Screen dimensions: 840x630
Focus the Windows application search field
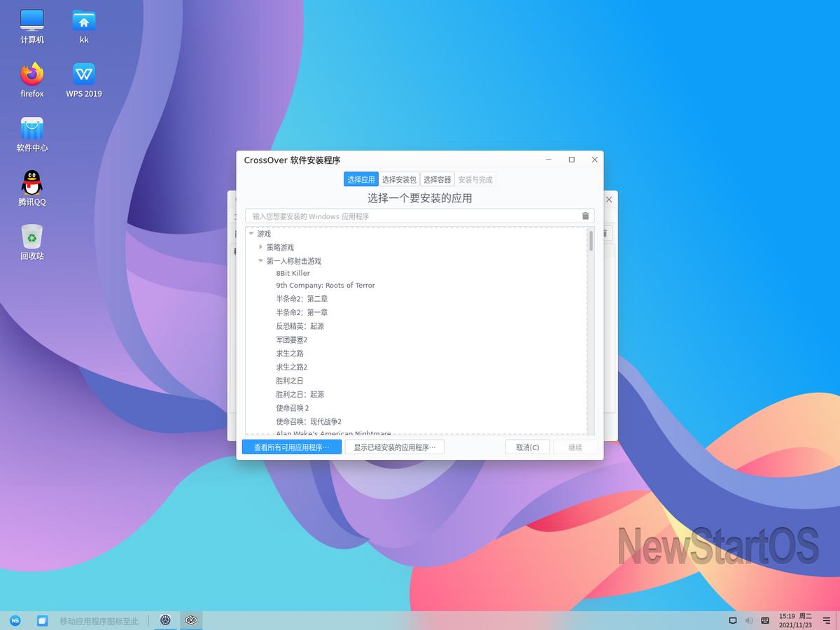[x=413, y=216]
